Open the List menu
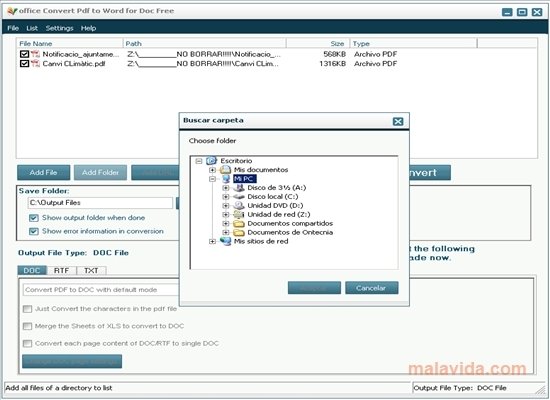Viewport: 550px width, 400px height. 32,28
